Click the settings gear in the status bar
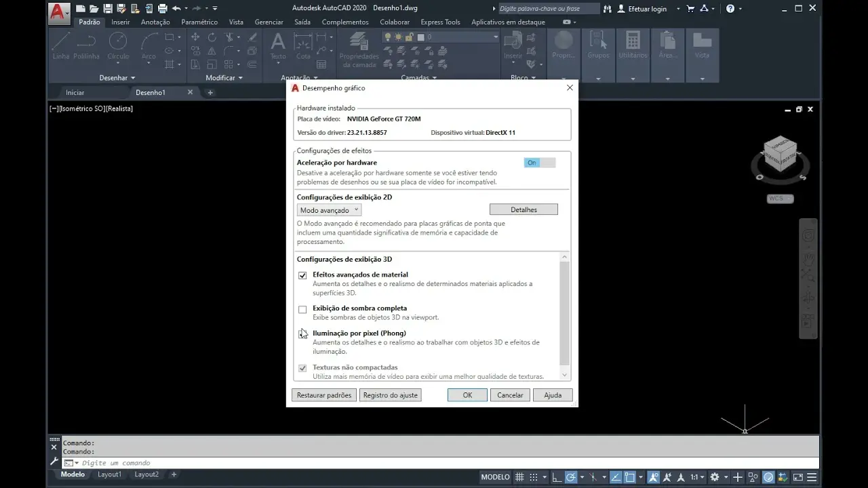The image size is (868, 488). coord(715,476)
